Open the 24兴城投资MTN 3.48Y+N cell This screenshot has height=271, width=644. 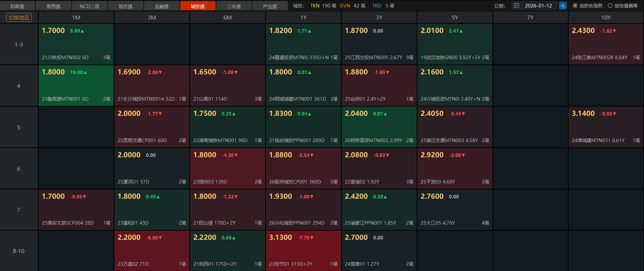pos(455,85)
